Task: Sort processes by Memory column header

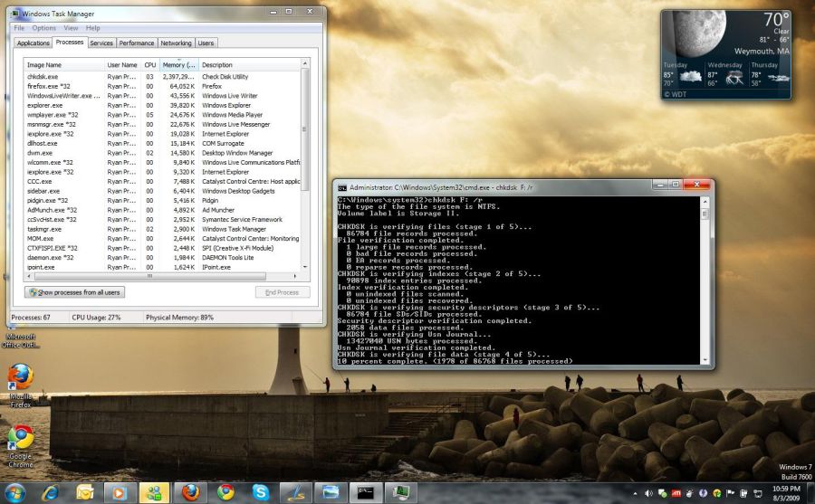Action: pyautogui.click(x=178, y=65)
